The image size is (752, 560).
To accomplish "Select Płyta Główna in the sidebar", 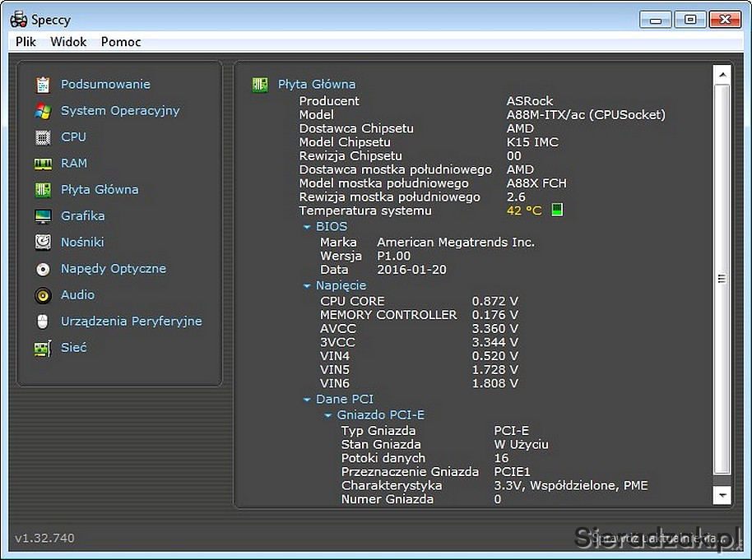I will pyautogui.click(x=100, y=190).
